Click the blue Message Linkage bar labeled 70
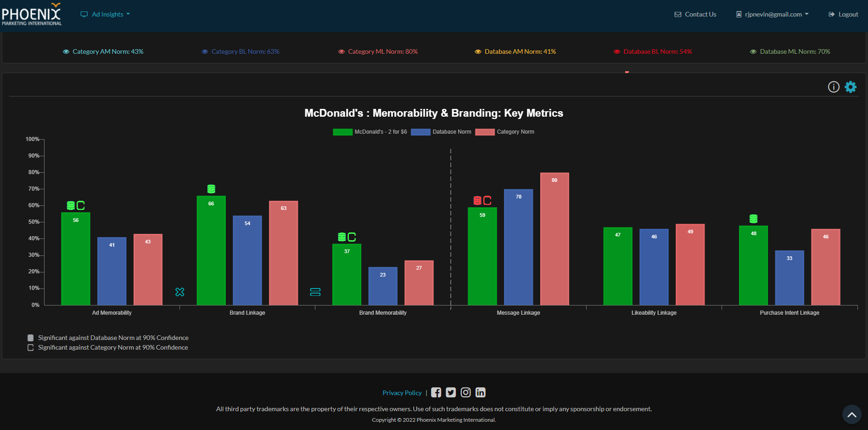The image size is (868, 430). [x=519, y=247]
